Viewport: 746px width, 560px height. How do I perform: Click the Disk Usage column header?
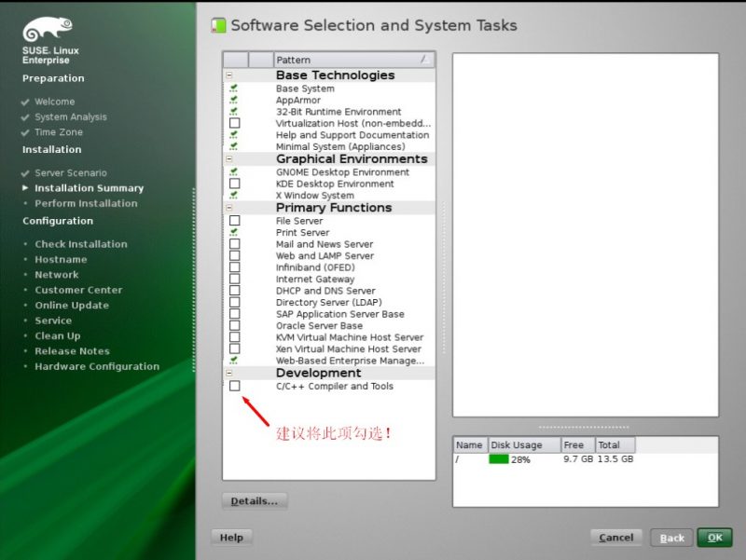(x=523, y=445)
